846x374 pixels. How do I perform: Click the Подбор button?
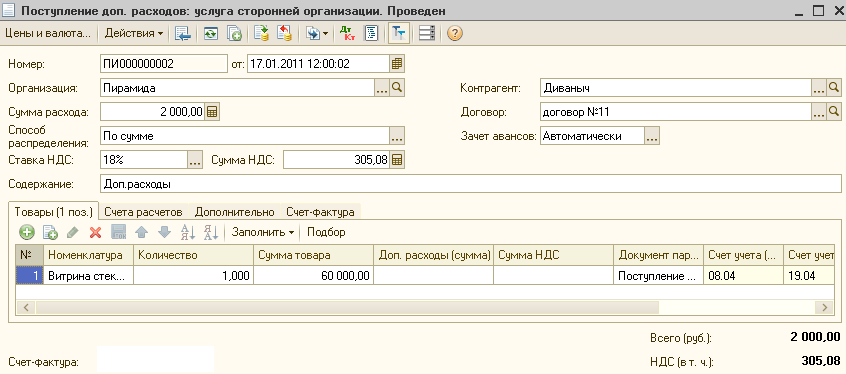tap(326, 233)
